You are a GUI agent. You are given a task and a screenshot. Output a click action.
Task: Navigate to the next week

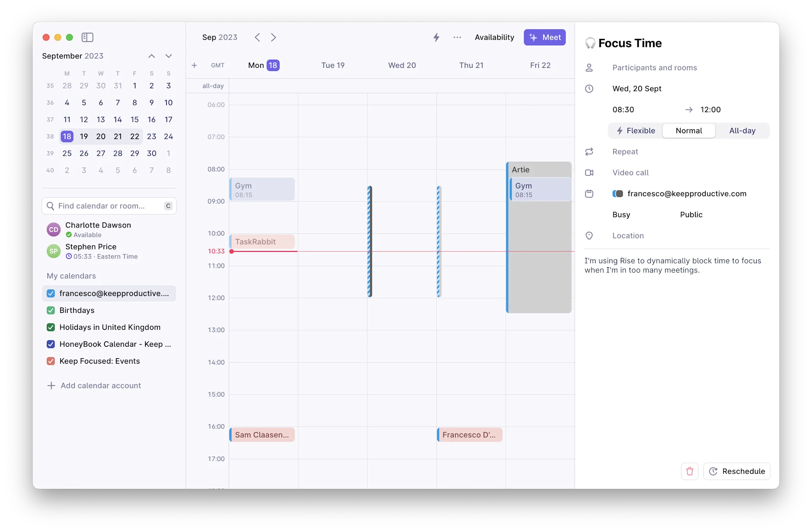(274, 37)
